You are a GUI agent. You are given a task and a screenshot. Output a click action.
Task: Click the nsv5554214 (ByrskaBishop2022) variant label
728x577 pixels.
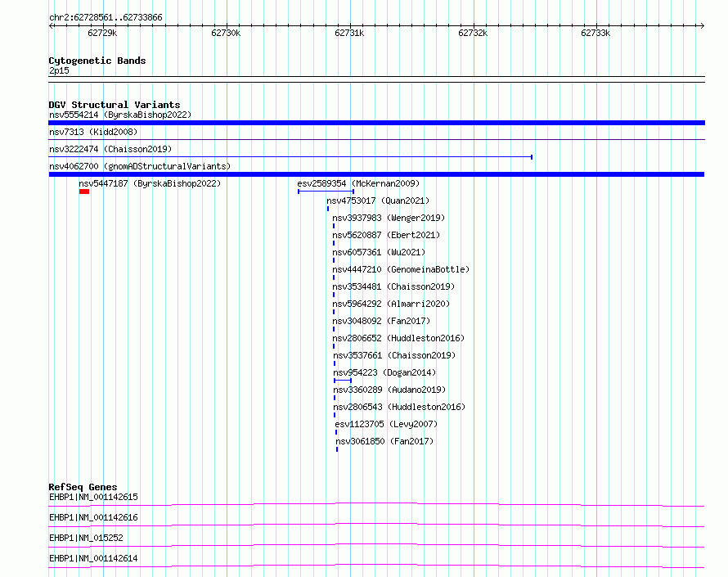120,115
